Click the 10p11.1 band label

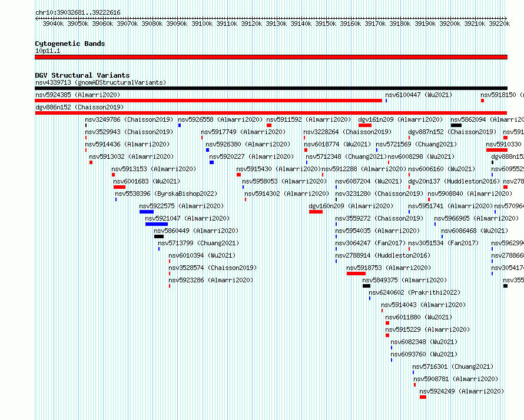48,51
